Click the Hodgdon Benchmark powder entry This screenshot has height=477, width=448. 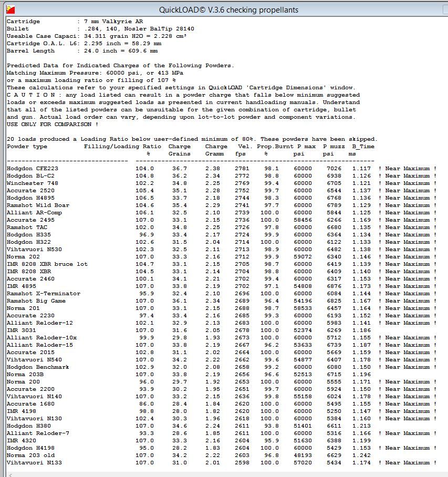(x=38, y=367)
